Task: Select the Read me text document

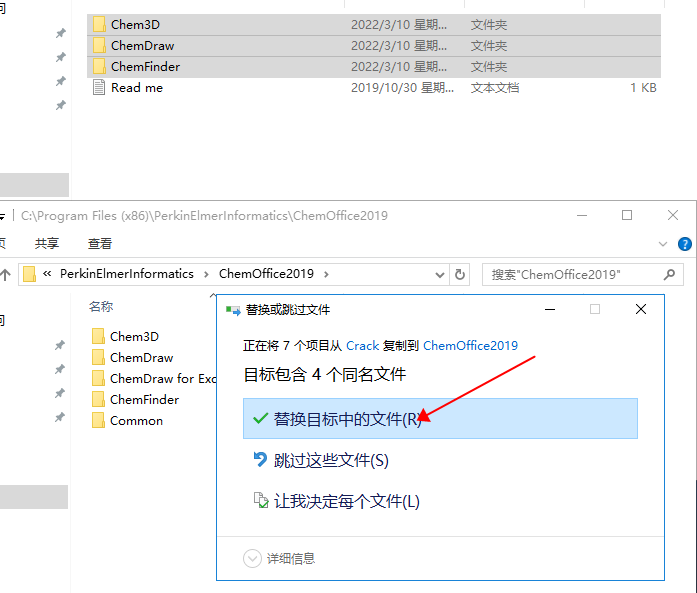Action: [x=374, y=88]
